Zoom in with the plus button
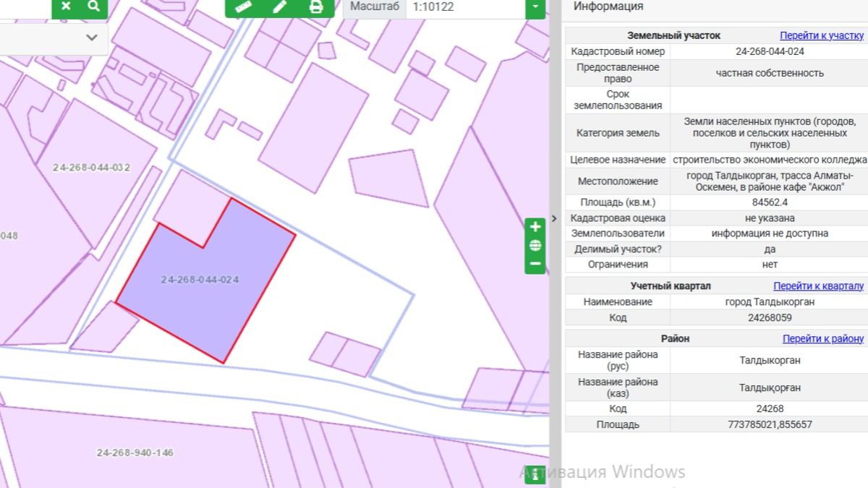The width and height of the screenshot is (868, 488). click(x=535, y=227)
